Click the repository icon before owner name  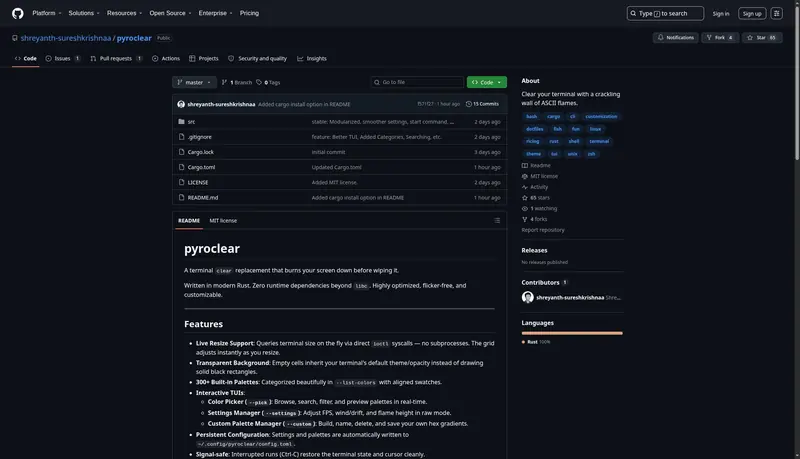15,38
